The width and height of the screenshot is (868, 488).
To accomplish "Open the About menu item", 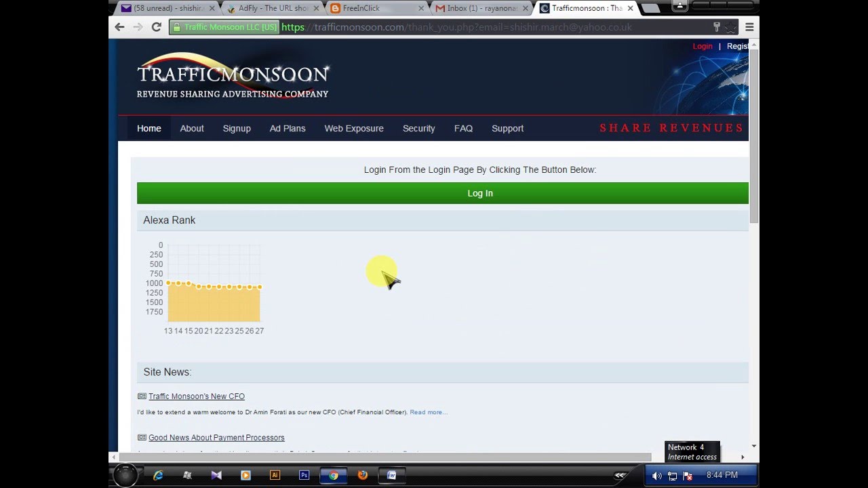I will [x=192, y=128].
